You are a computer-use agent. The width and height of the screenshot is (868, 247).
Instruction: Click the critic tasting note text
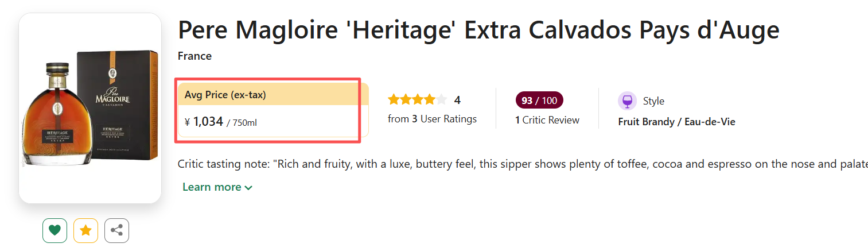click(516, 164)
